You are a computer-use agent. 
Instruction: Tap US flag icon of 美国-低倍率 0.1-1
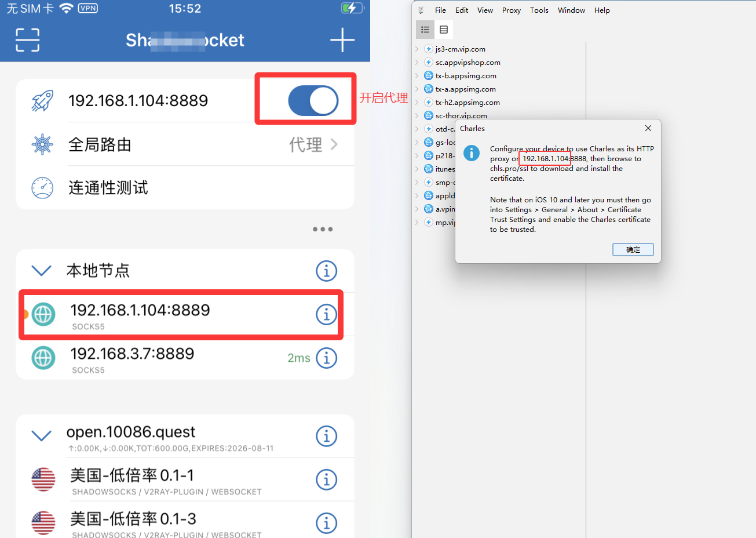43,479
